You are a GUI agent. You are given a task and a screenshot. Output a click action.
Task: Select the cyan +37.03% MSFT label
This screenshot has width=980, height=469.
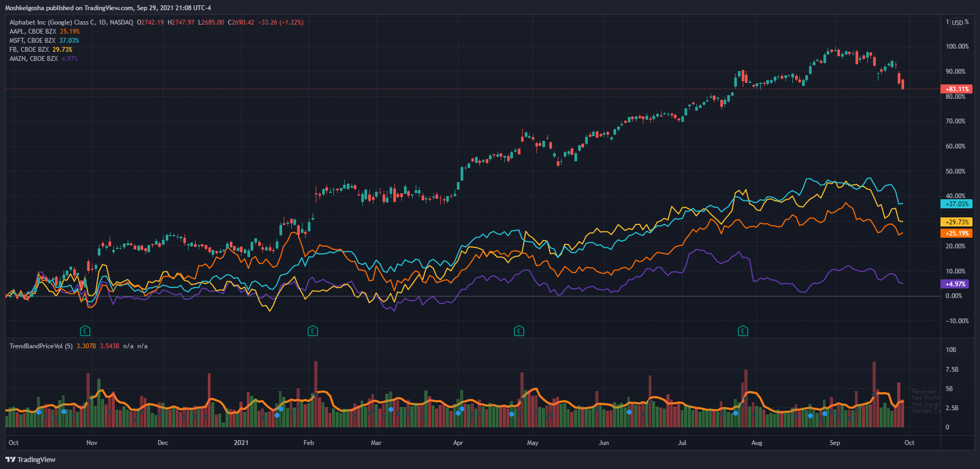[956, 204]
